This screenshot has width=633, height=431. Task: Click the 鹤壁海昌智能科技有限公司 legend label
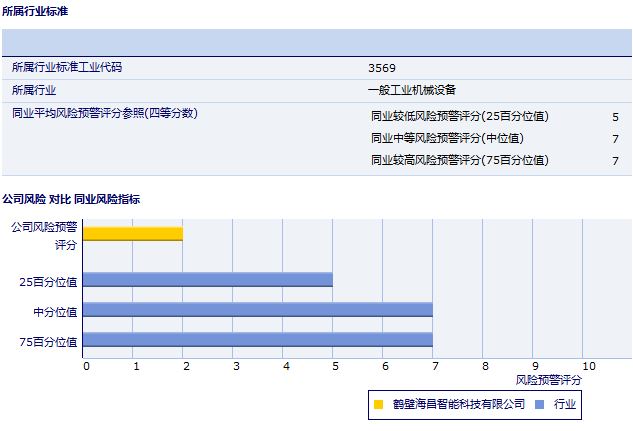[459, 404]
